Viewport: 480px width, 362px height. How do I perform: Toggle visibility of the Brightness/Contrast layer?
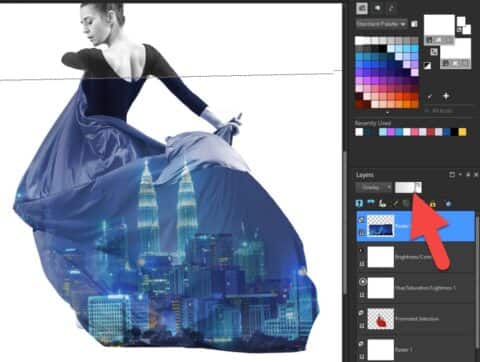(x=361, y=250)
